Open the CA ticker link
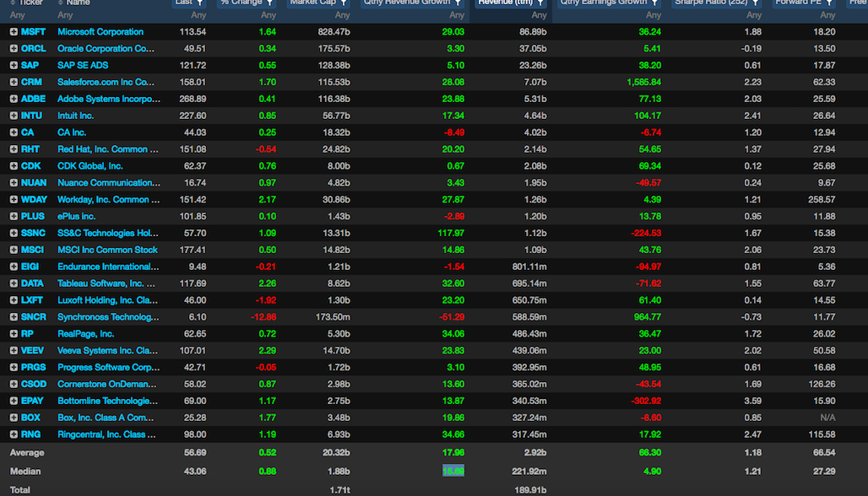The height and width of the screenshot is (496, 868). (27, 132)
